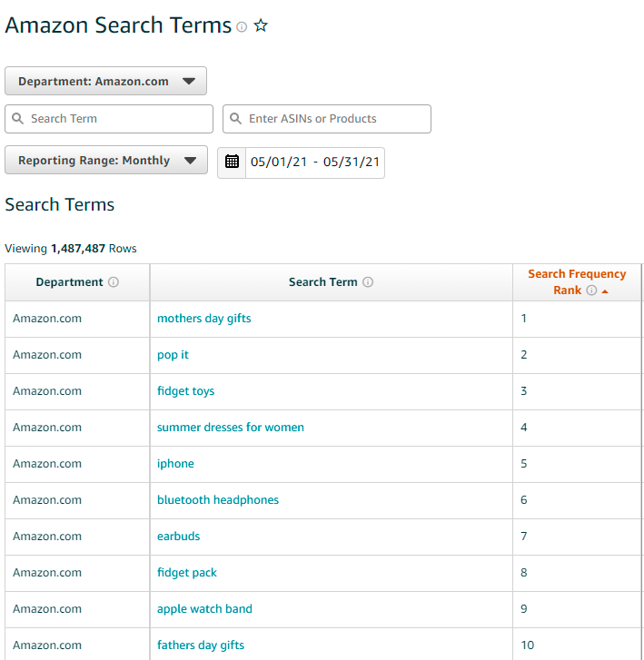
Task: Open the 'mothers day gifts' search term
Action: click(203, 319)
